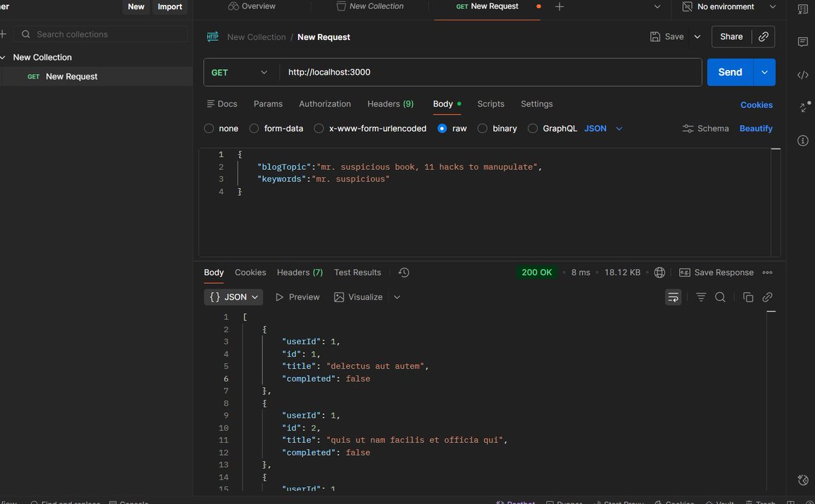Screen dimensions: 815x504
Task: Open the response history clock icon
Action: point(403,272)
